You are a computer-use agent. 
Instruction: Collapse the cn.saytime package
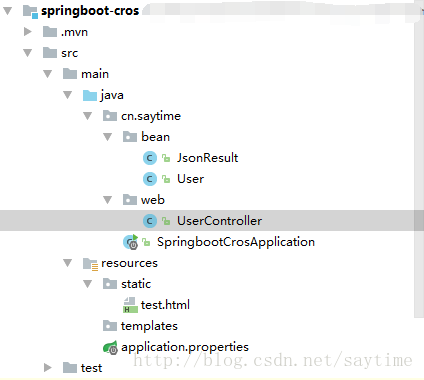click(x=88, y=116)
